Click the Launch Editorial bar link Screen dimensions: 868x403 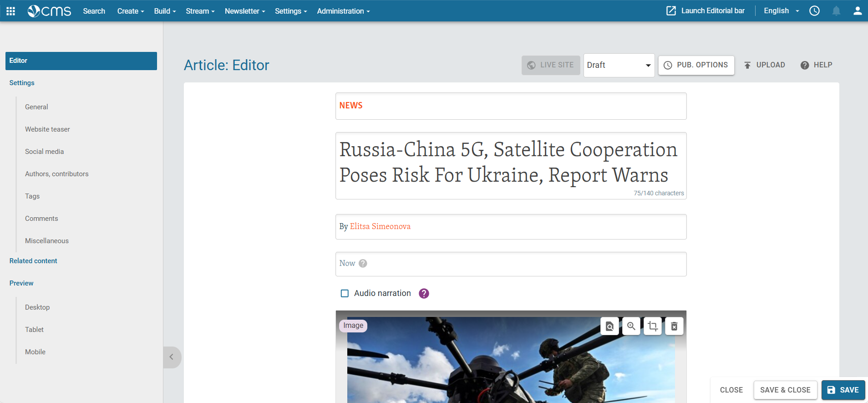(x=706, y=11)
